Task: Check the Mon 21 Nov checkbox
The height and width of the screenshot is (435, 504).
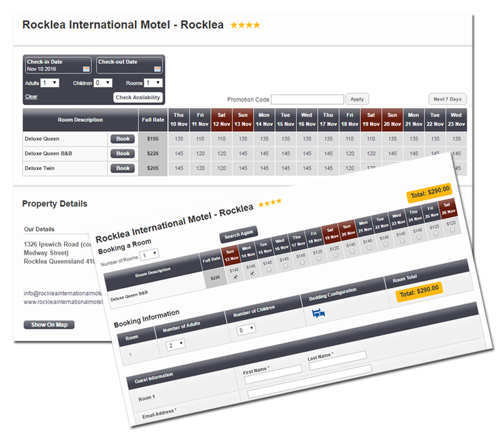Action: point(369,248)
